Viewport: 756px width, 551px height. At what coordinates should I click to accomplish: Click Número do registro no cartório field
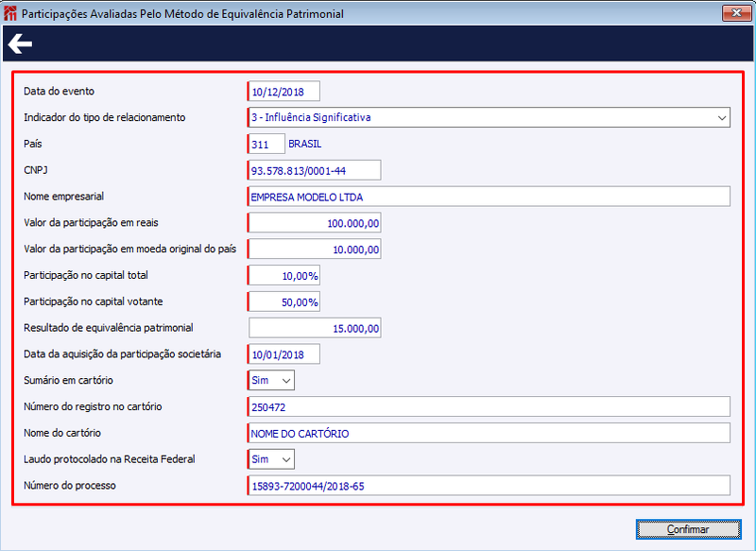pyautogui.click(x=489, y=406)
